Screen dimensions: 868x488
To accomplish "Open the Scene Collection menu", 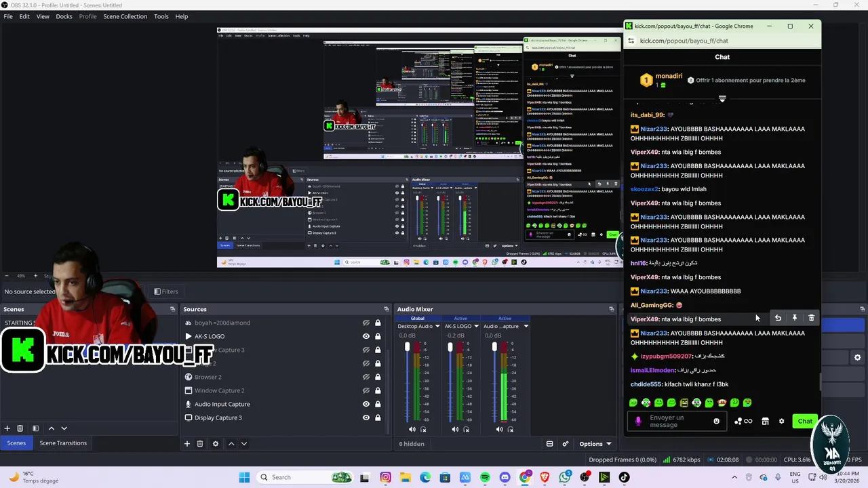I will click(125, 16).
